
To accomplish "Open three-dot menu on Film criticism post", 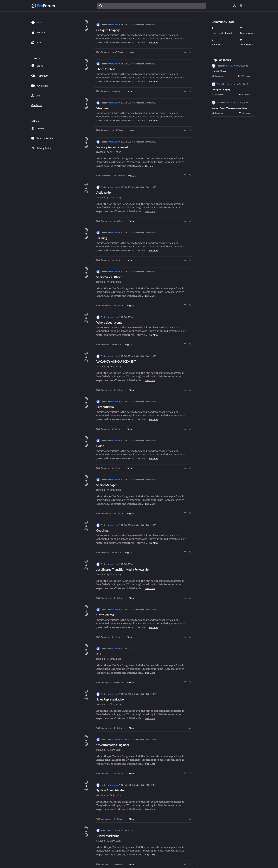I will [x=190, y=402].
